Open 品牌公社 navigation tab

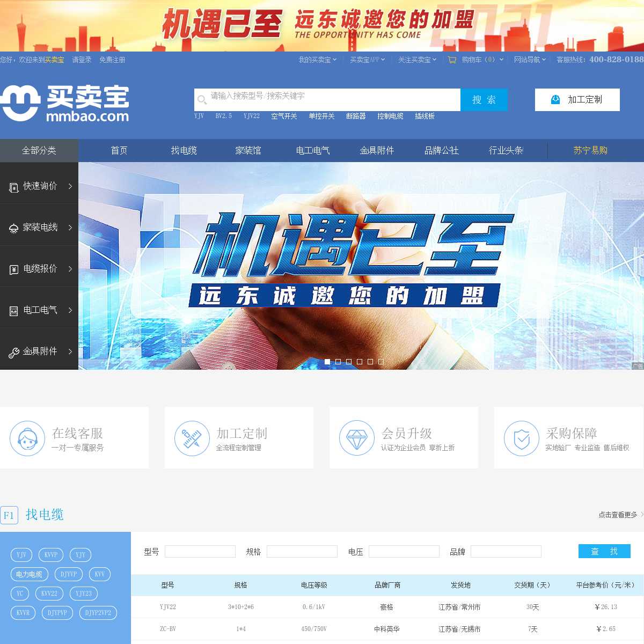(x=442, y=150)
